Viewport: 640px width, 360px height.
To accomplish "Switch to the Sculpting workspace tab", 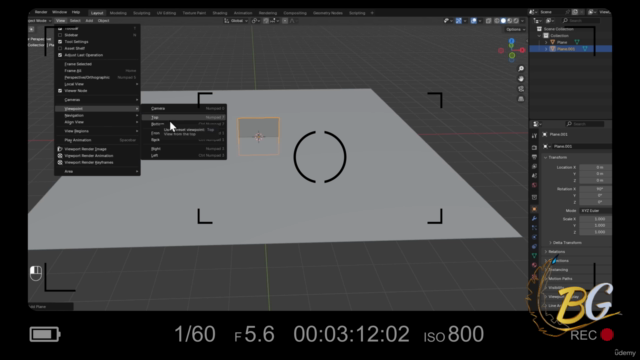I will [x=142, y=13].
